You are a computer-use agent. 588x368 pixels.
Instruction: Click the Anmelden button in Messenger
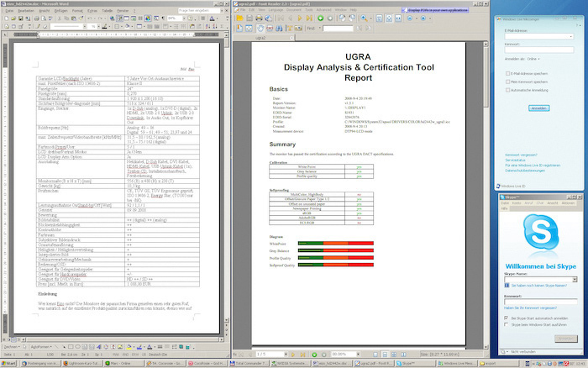tap(539, 108)
